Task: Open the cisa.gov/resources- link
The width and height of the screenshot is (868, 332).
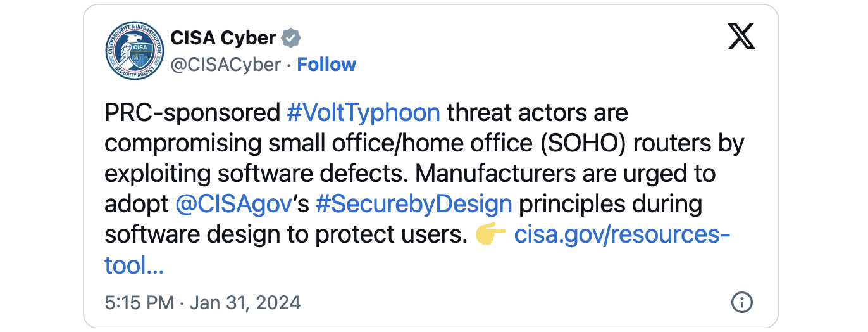Action: pyautogui.click(x=622, y=235)
